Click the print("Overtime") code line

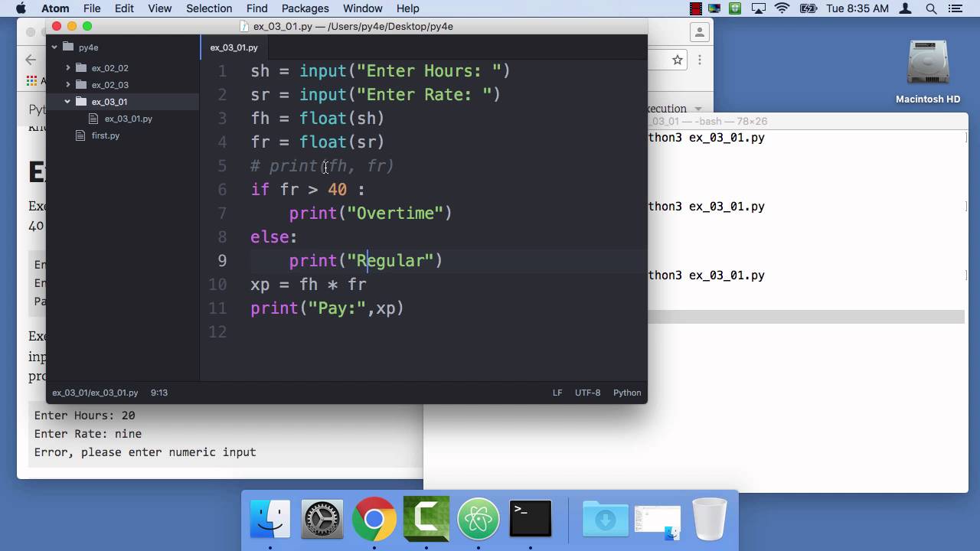(x=371, y=214)
